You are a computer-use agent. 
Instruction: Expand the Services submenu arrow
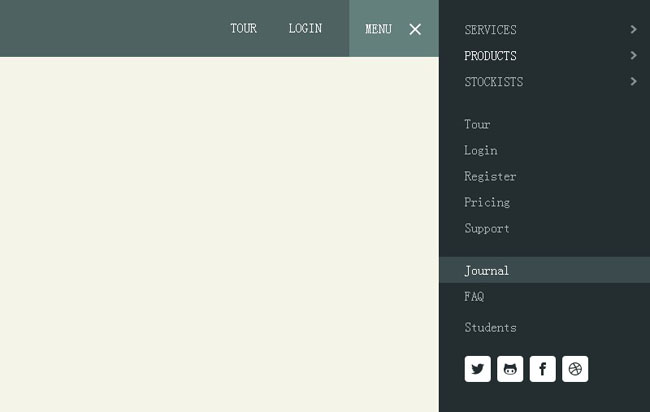633,30
